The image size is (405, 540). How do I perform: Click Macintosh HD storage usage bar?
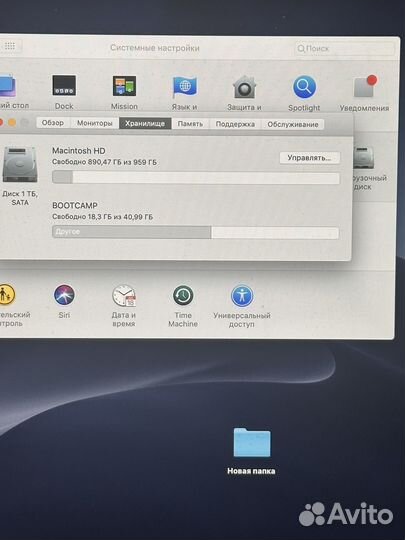[x=196, y=178]
